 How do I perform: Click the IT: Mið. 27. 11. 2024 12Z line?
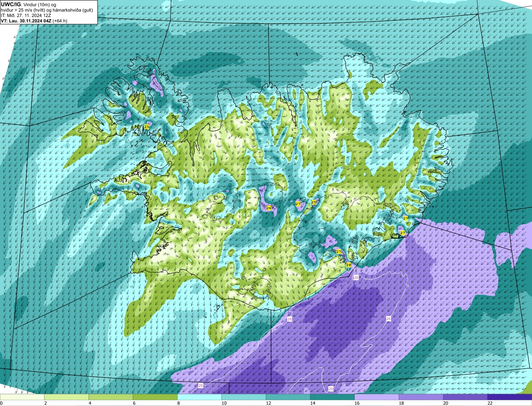click(26, 15)
